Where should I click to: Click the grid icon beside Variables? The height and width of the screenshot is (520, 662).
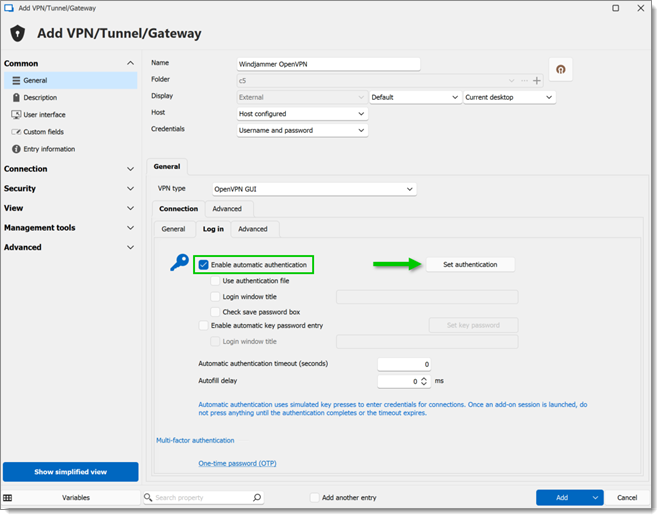[x=8, y=498]
